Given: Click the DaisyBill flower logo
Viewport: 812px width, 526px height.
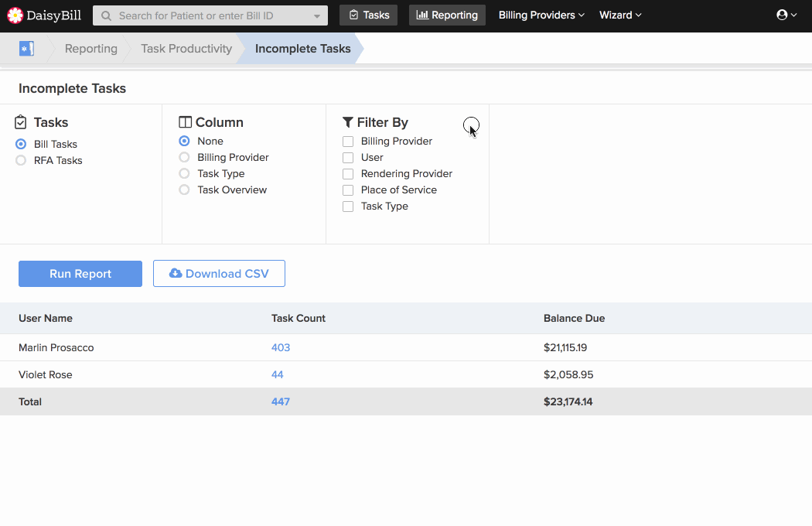Looking at the screenshot, I should (x=15, y=15).
